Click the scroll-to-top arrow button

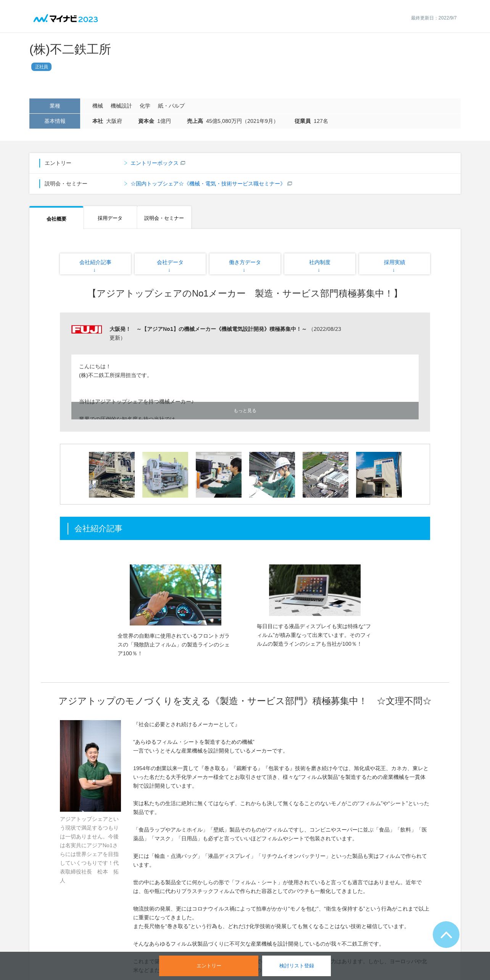pos(446,935)
